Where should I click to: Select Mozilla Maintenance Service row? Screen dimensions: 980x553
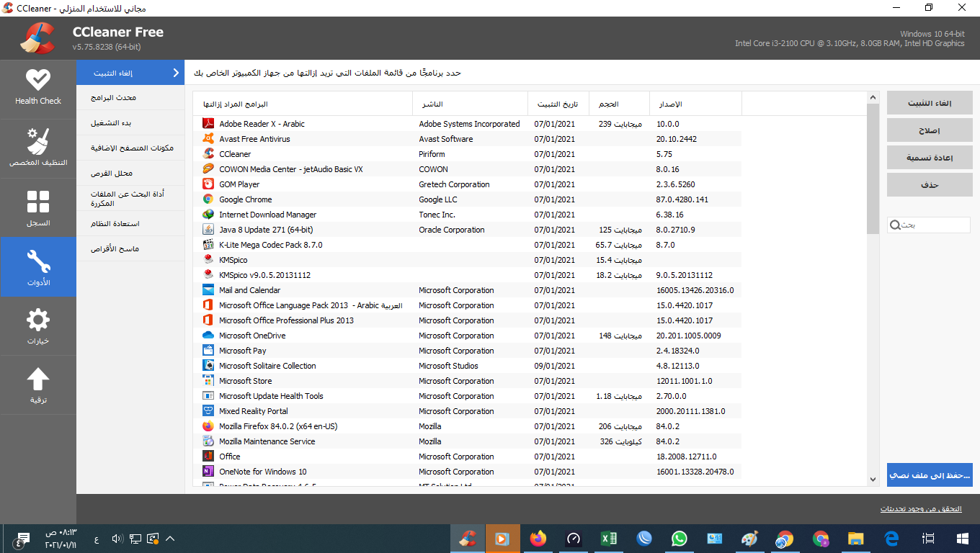(x=467, y=441)
